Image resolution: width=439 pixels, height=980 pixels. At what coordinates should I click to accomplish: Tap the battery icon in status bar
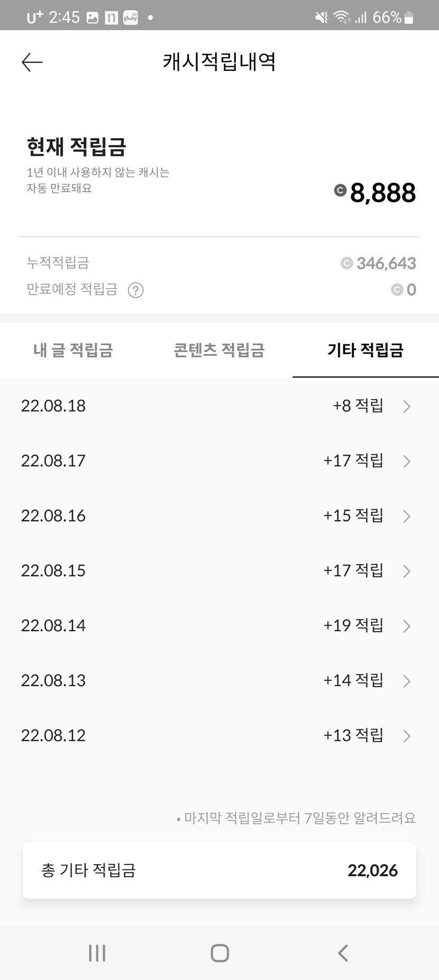[x=409, y=18]
